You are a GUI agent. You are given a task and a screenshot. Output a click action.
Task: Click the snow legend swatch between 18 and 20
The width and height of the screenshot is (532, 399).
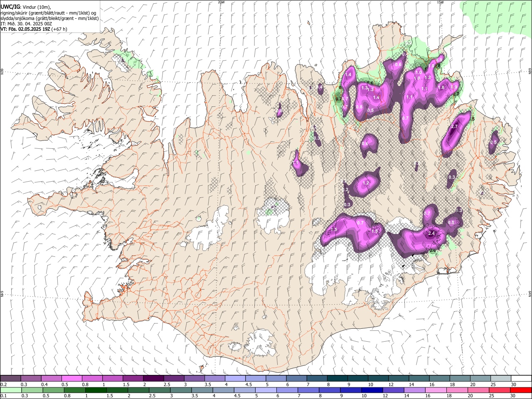click(460, 379)
